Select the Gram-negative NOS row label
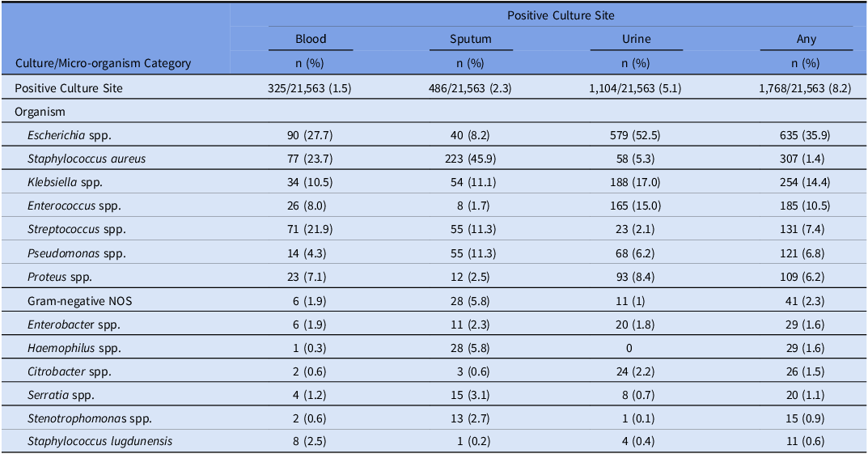868x454 pixels. 76,300
